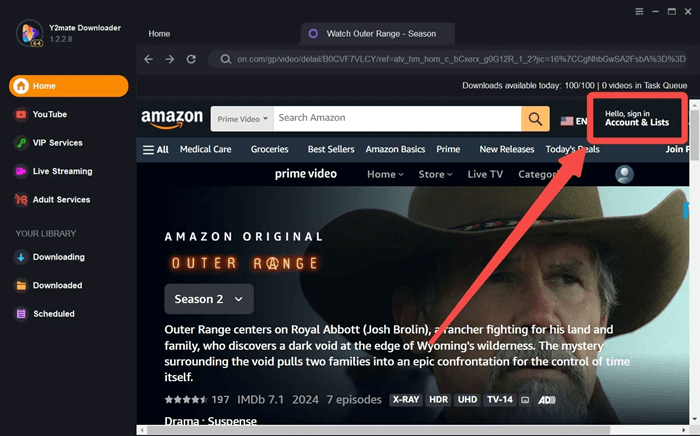Select the Watch Outer Range - Season tab
The height and width of the screenshot is (436, 700).
378,33
